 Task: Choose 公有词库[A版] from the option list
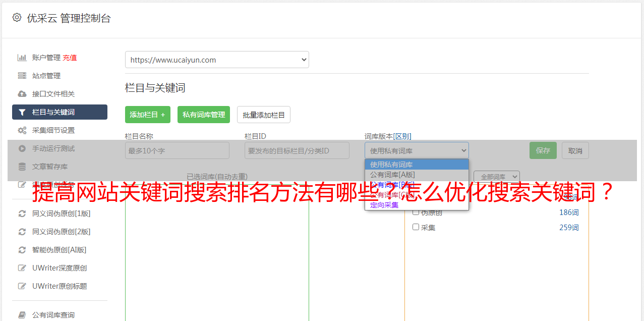(417, 175)
